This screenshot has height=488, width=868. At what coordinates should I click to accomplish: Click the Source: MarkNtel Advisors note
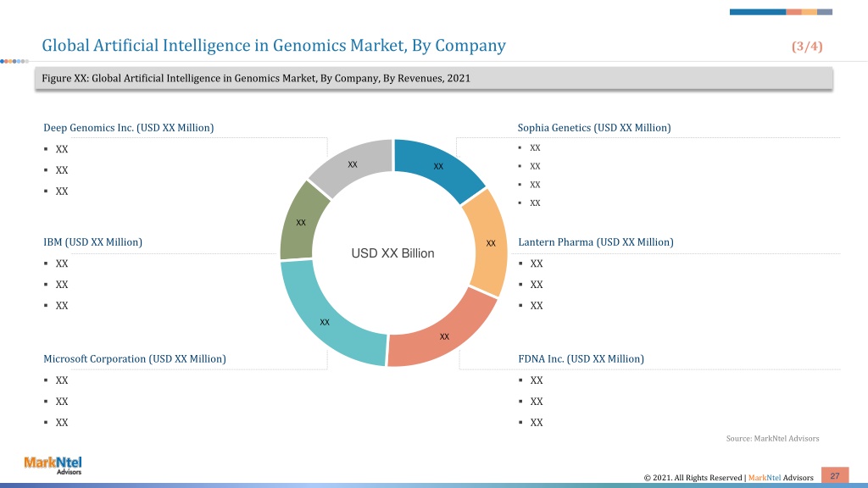(x=772, y=439)
